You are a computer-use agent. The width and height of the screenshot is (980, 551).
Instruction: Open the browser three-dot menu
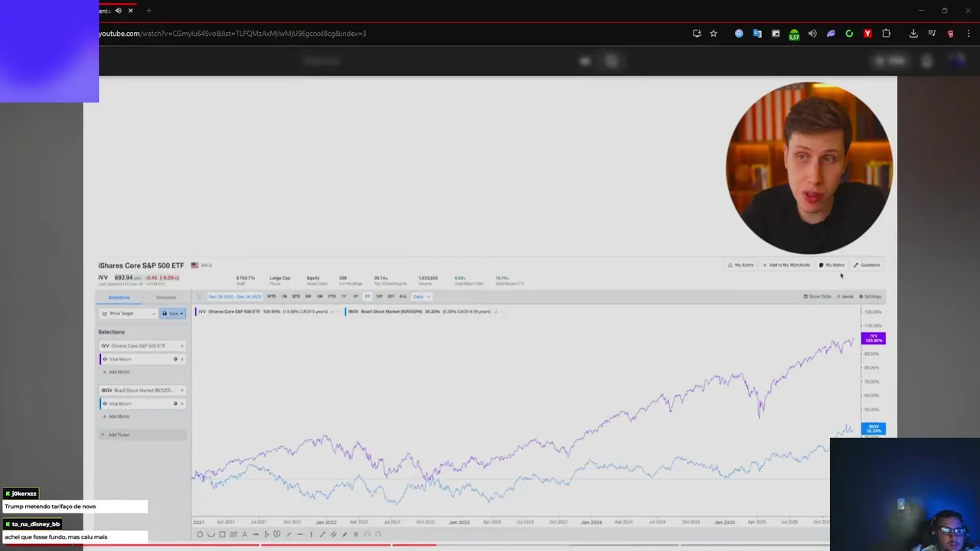click(969, 34)
